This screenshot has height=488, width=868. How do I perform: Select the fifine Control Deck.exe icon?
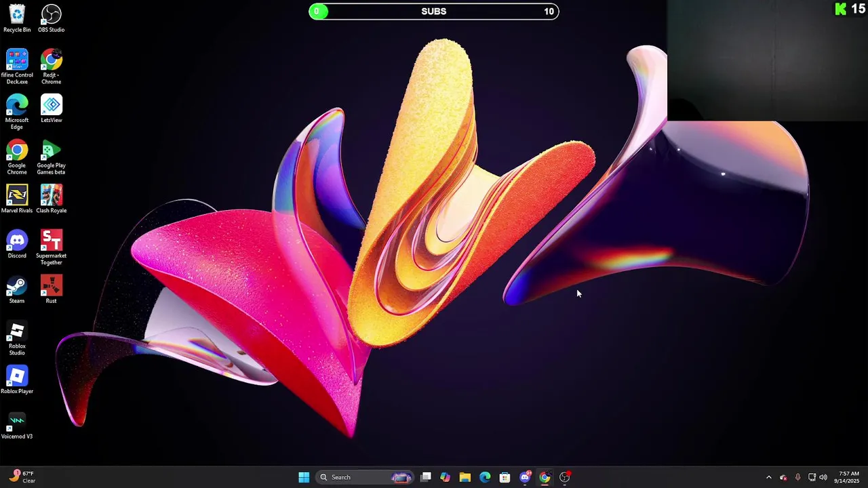coord(17,66)
